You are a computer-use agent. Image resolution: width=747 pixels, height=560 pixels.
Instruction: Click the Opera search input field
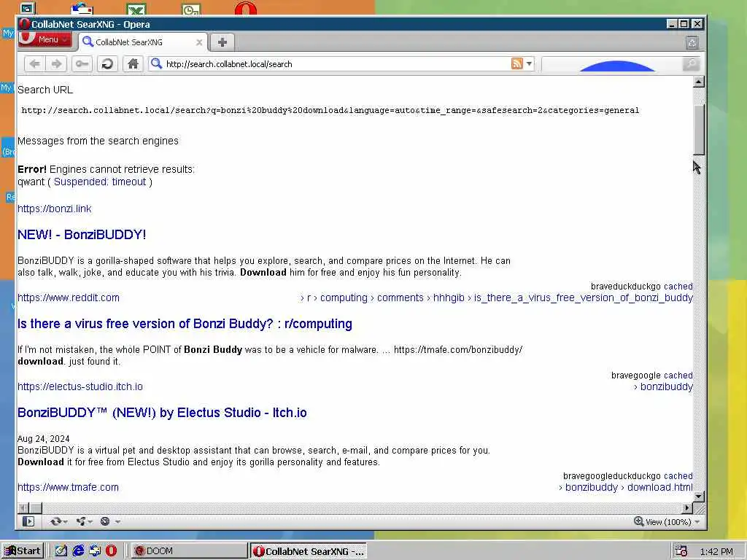[x=612, y=64]
